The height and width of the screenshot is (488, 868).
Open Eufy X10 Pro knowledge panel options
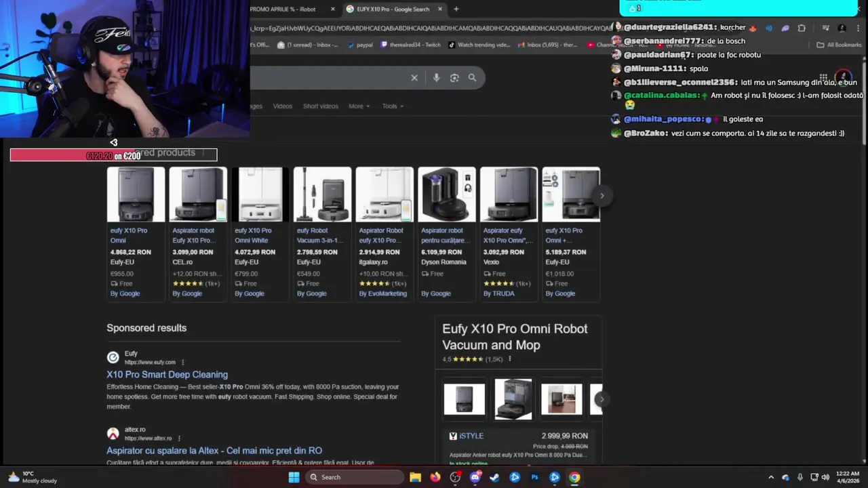point(509,359)
